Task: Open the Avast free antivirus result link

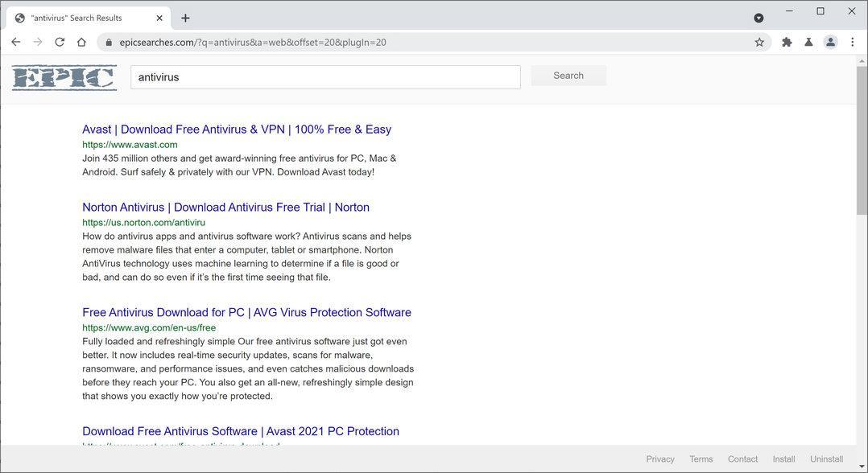Action: coord(236,129)
